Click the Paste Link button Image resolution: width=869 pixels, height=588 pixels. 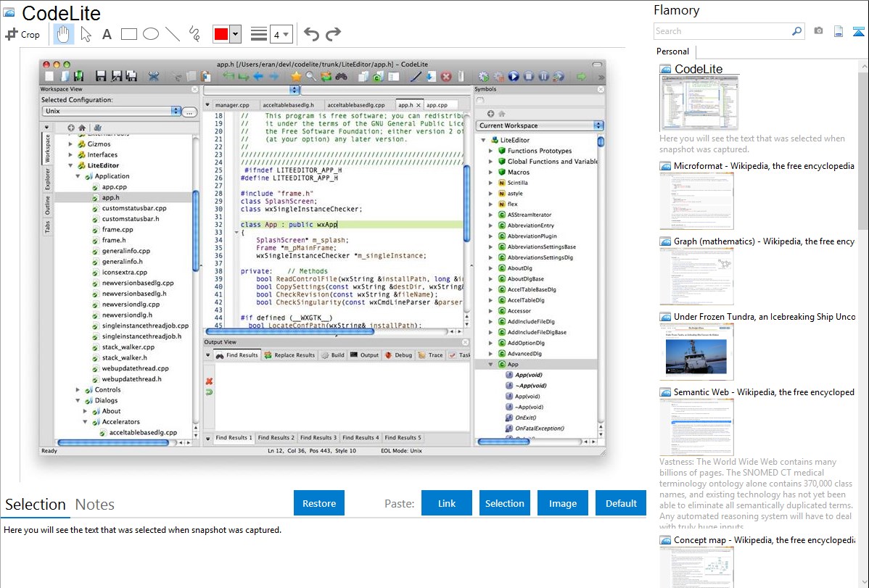tap(447, 503)
